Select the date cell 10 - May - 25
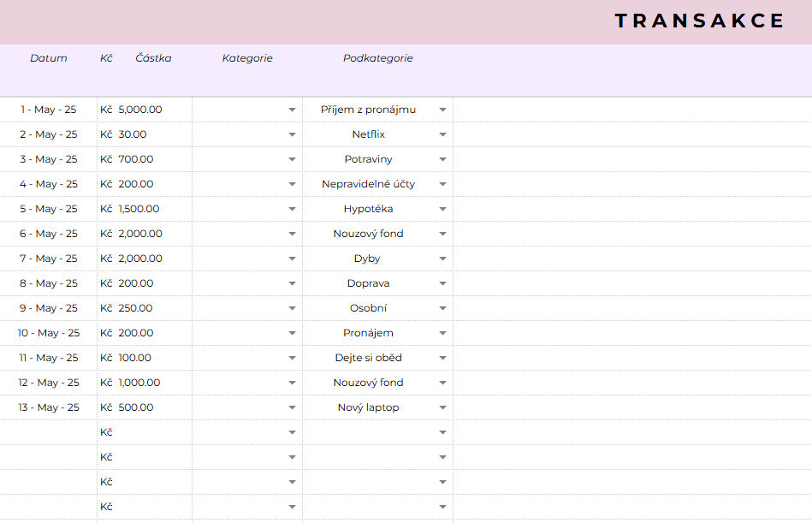812x523 pixels. 49,333
